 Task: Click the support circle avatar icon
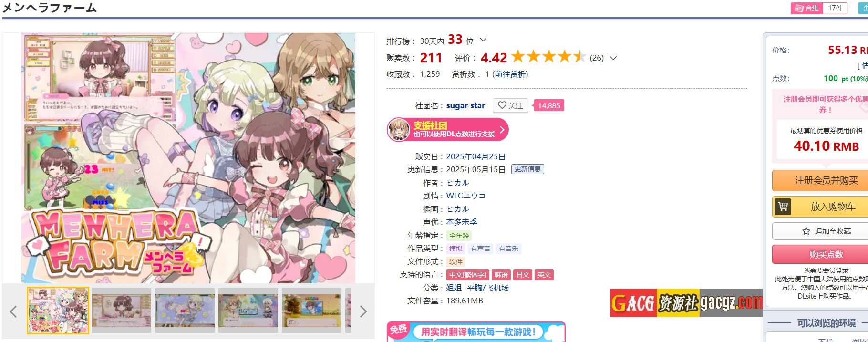399,130
